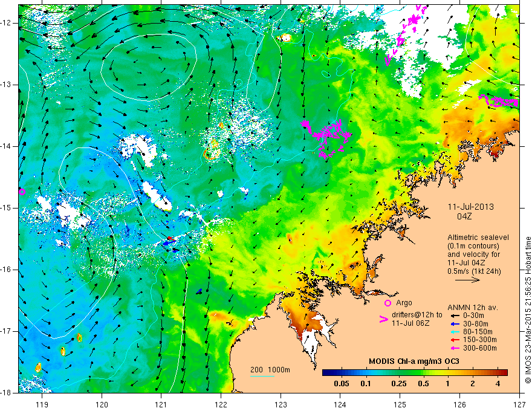The width and height of the screenshot is (532, 411).
Task: Click the 'MODIS Chl-a mg/m3 OC3' title
Action: coord(414,361)
